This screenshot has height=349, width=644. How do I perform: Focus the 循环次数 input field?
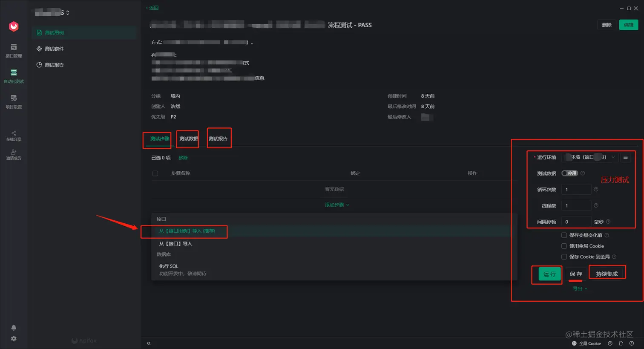(576, 190)
